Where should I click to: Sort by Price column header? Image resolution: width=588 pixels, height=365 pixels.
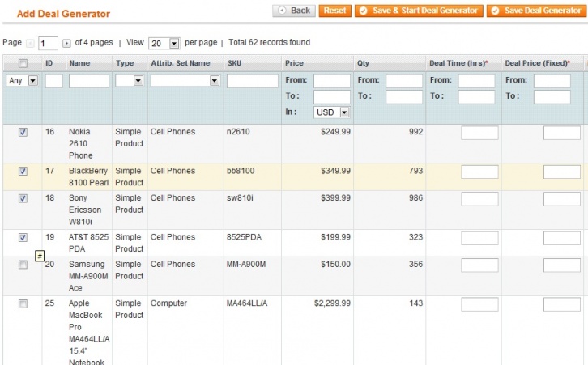(x=294, y=63)
